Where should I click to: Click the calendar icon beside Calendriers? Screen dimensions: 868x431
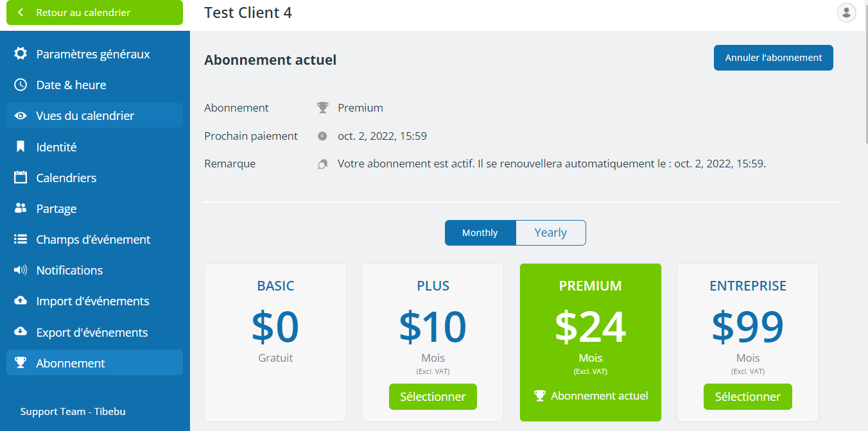tap(21, 178)
